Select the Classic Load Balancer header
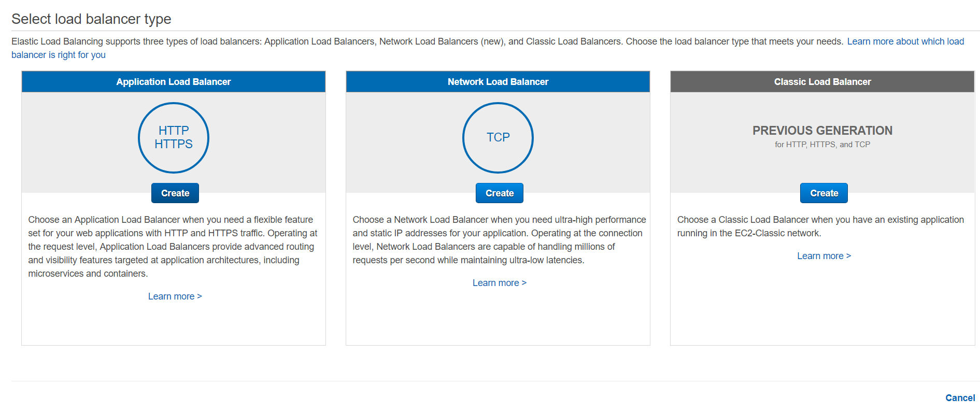 822,82
